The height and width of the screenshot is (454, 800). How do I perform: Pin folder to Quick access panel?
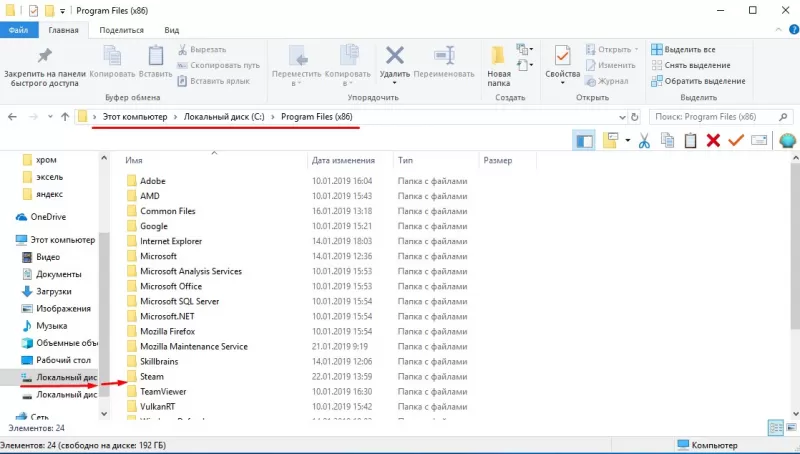45,67
